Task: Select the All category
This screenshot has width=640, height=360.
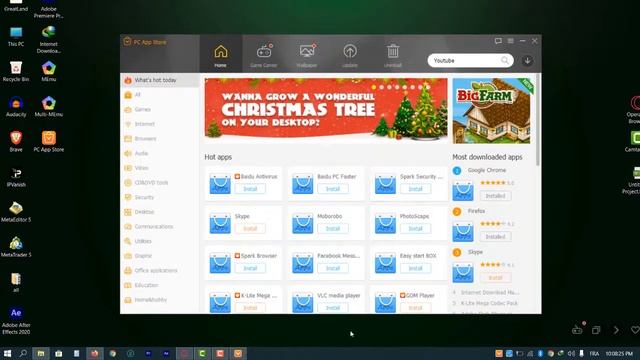Action: (x=160, y=95)
